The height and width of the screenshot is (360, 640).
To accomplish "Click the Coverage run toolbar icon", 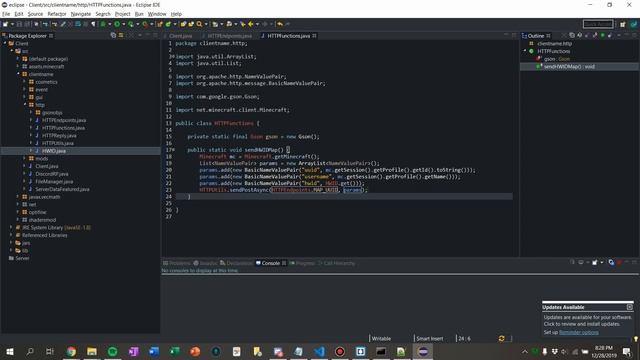I will point(131,24).
